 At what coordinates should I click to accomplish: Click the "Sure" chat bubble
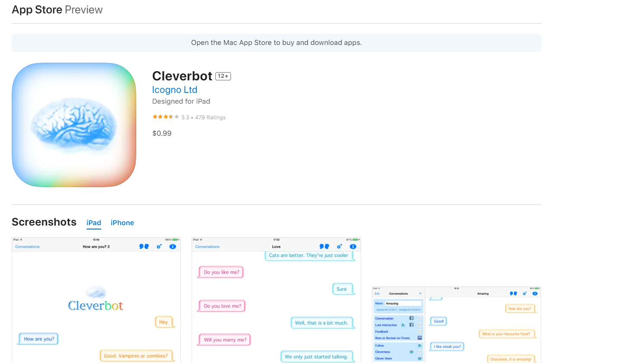343,289
